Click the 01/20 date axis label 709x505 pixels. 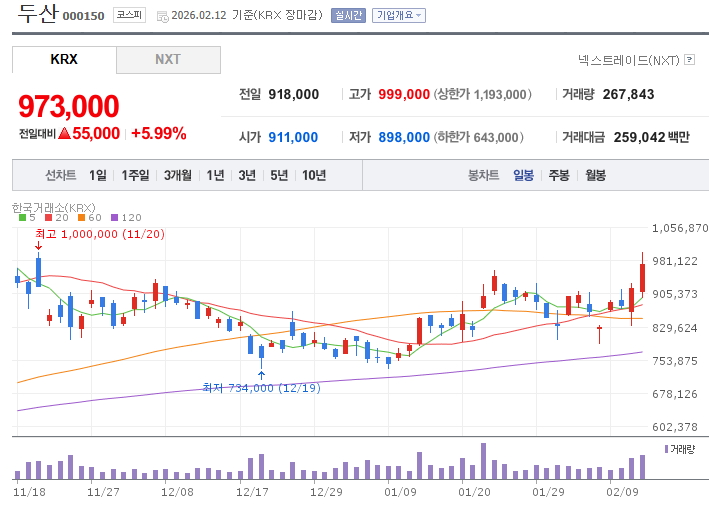(x=474, y=492)
